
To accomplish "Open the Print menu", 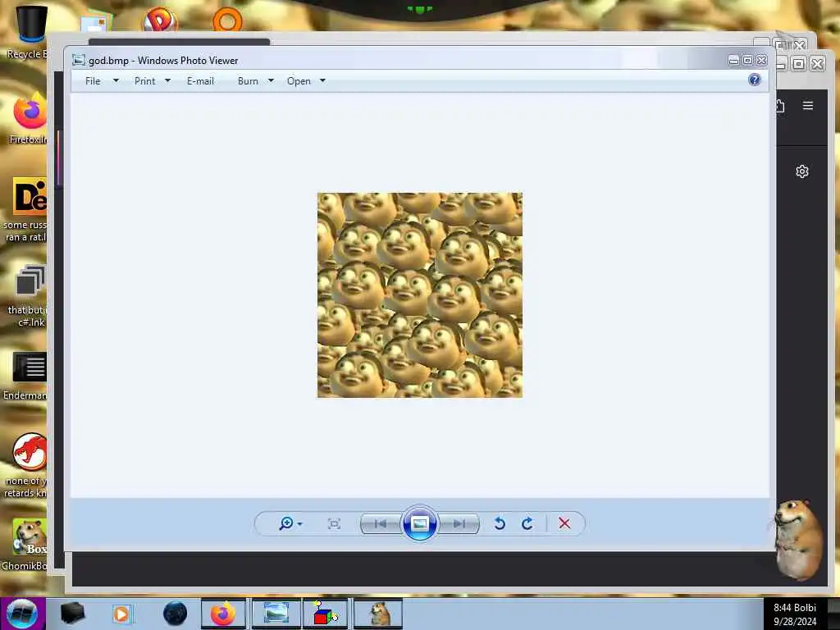I will [144, 81].
